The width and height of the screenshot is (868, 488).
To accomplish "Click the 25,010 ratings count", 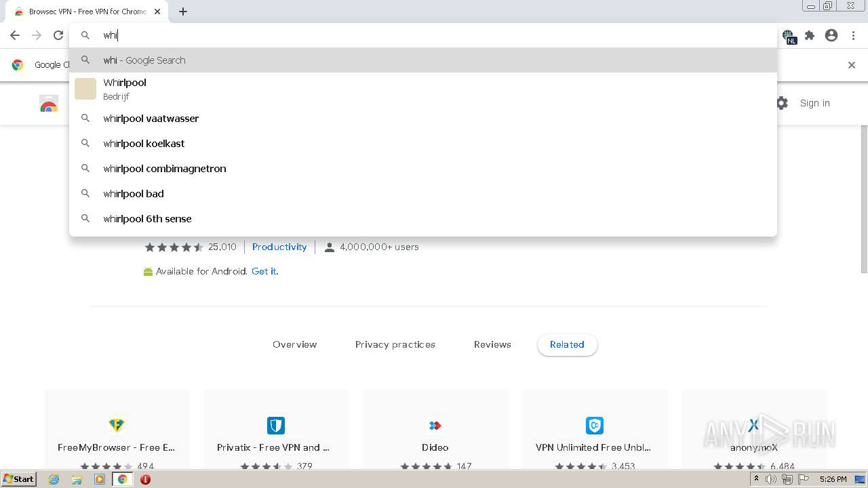I will click(222, 247).
